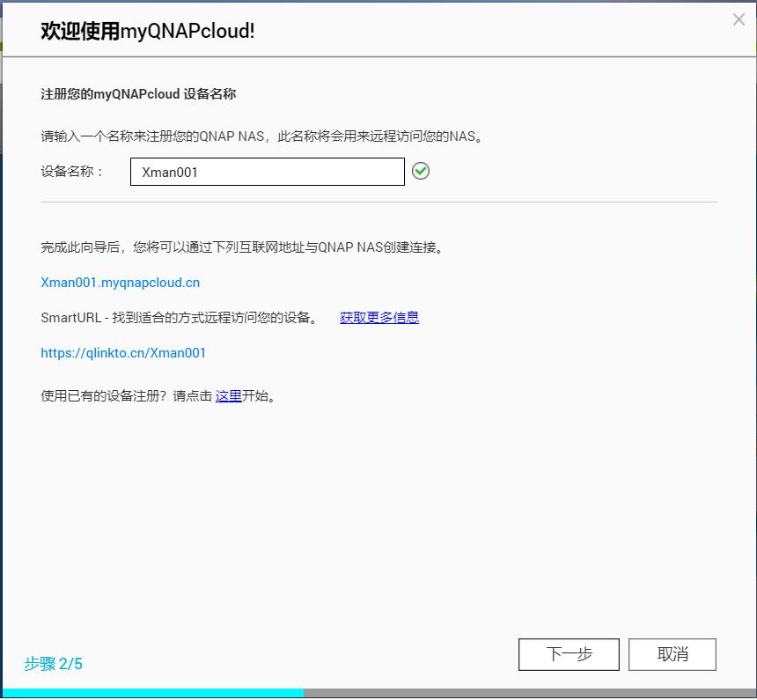
Task: Open the https://qlinkto.cn/Xman001 SmartURL link
Action: click(123, 353)
